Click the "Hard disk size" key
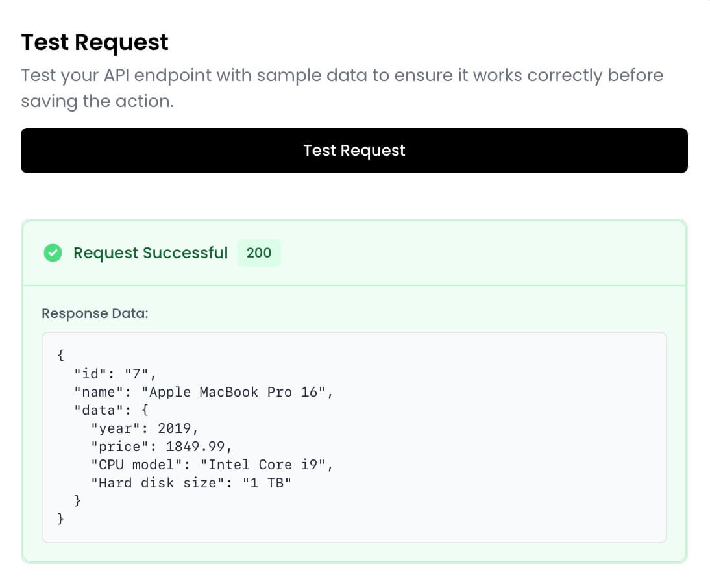The image size is (710, 588). [158, 483]
